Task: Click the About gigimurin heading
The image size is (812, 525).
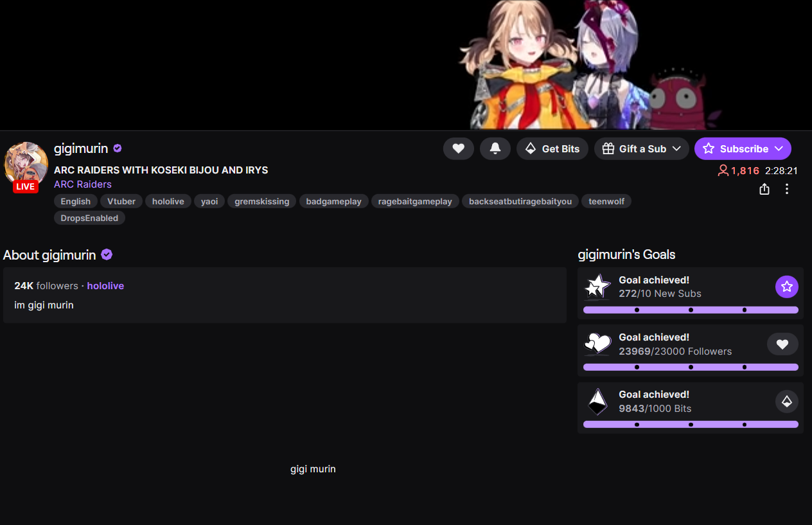Action: click(x=49, y=255)
